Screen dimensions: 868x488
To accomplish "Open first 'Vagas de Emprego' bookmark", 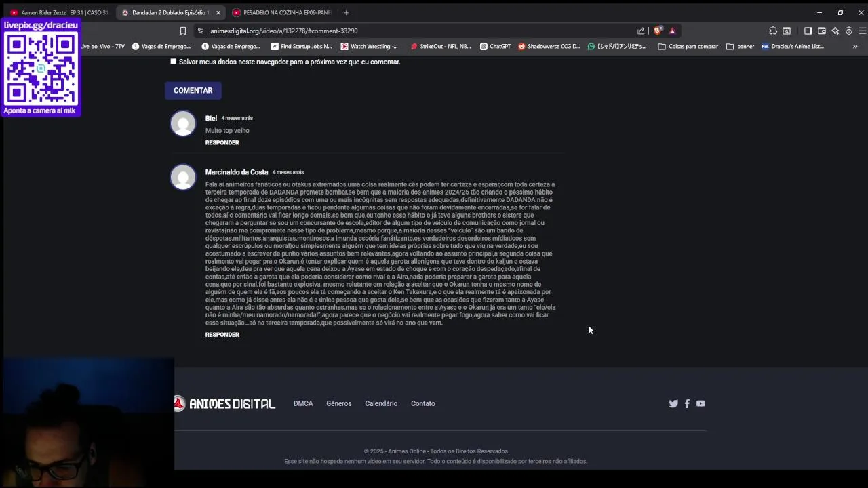I will click(161, 47).
